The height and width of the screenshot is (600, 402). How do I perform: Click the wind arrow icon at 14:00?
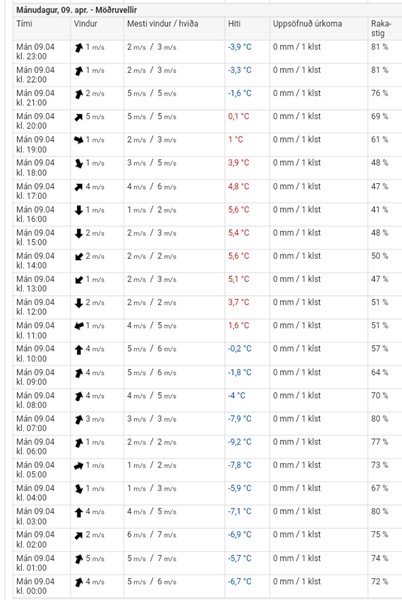79,256
